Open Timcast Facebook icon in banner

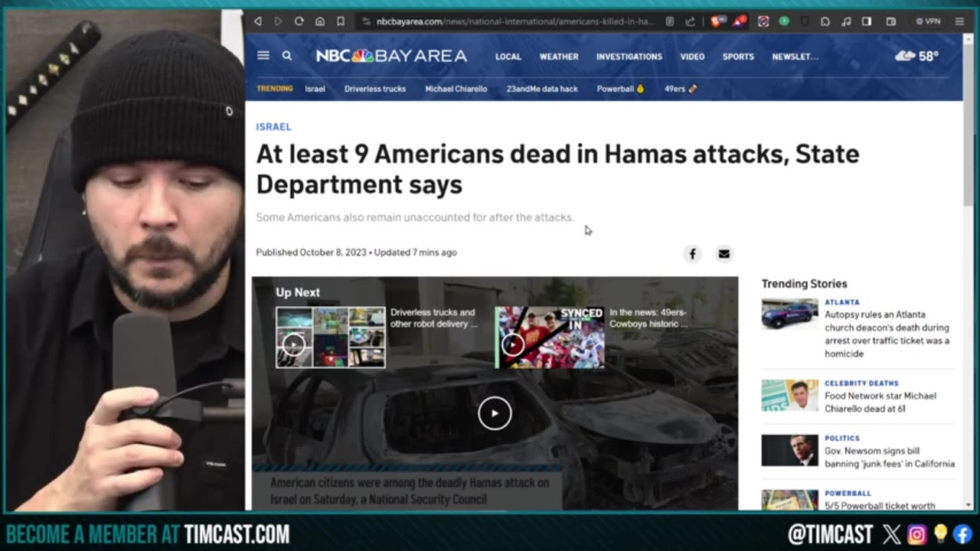click(963, 534)
